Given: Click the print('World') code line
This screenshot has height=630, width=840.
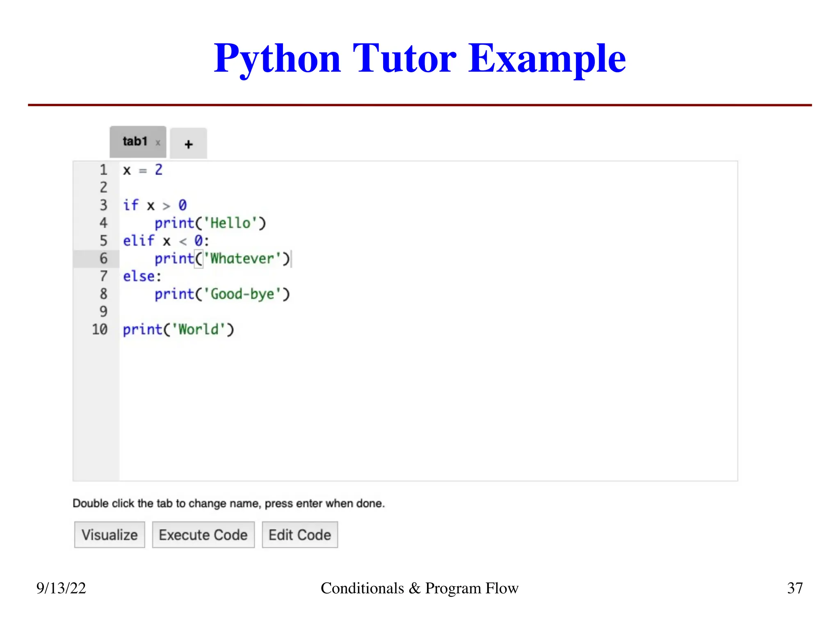Looking at the screenshot, I should pyautogui.click(x=178, y=330).
